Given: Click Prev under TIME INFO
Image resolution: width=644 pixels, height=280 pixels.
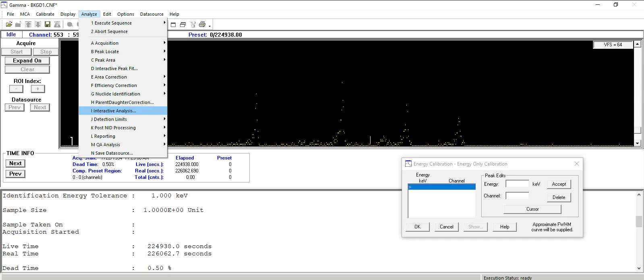Looking at the screenshot, I should [15, 174].
